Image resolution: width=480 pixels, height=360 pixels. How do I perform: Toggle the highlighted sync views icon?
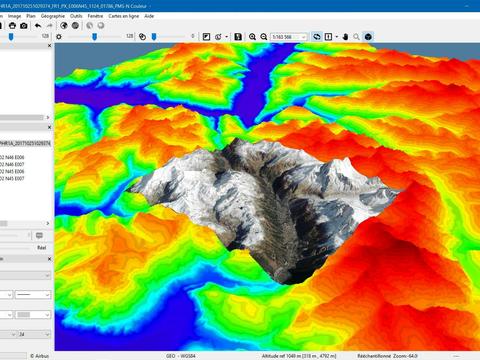coord(317,37)
